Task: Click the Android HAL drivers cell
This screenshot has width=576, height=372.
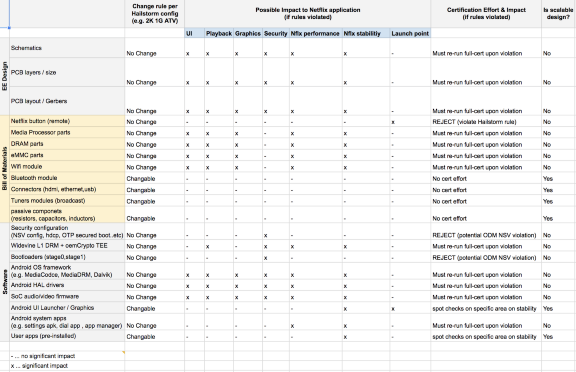Action: pos(67,285)
